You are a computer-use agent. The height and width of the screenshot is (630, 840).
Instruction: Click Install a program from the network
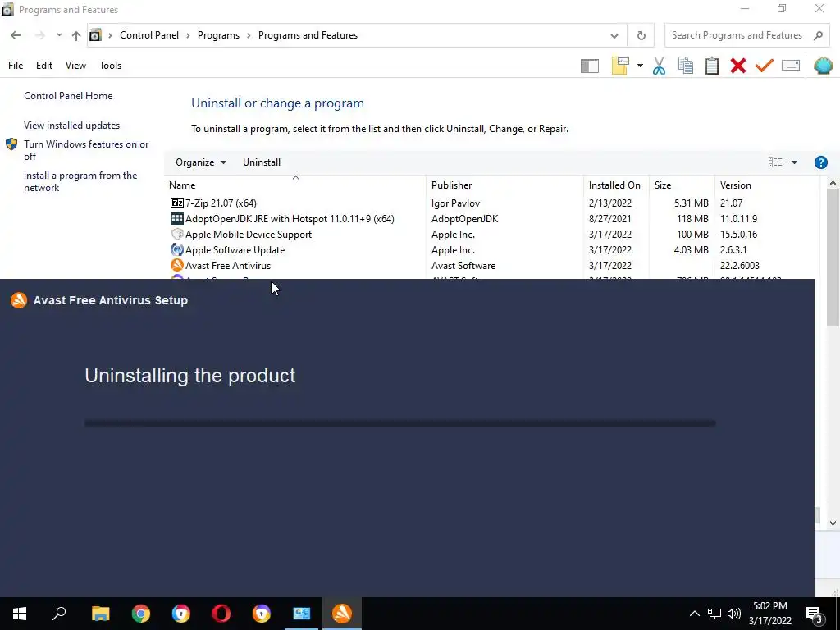tap(80, 181)
